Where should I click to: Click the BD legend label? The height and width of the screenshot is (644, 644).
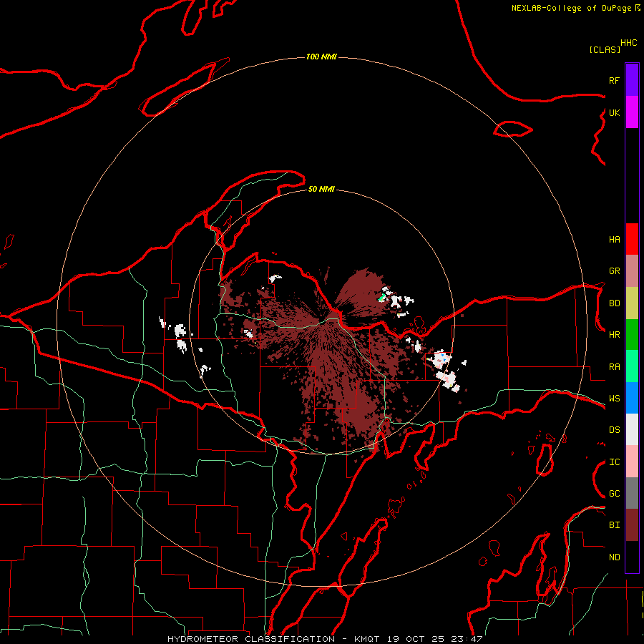614,303
